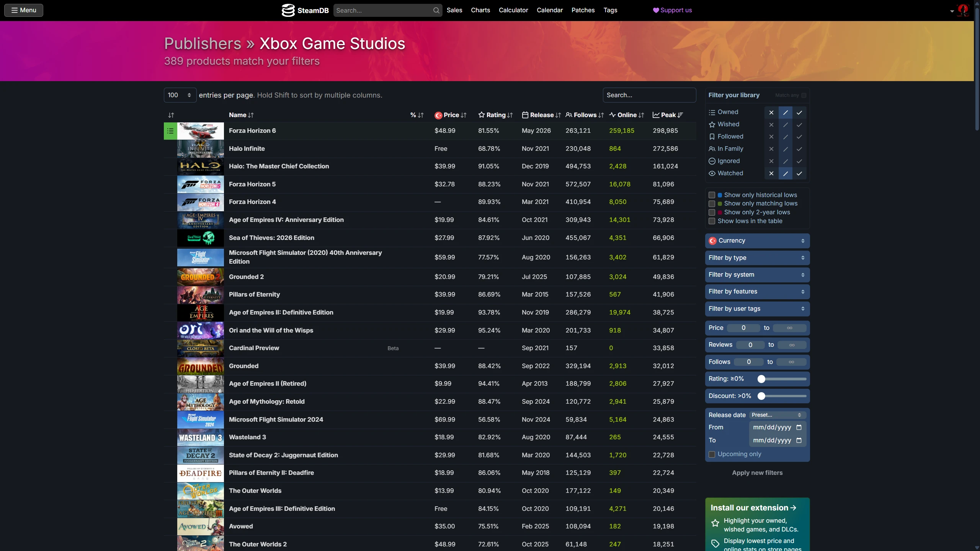
Task: Open the entries per page dropdown
Action: [180, 95]
